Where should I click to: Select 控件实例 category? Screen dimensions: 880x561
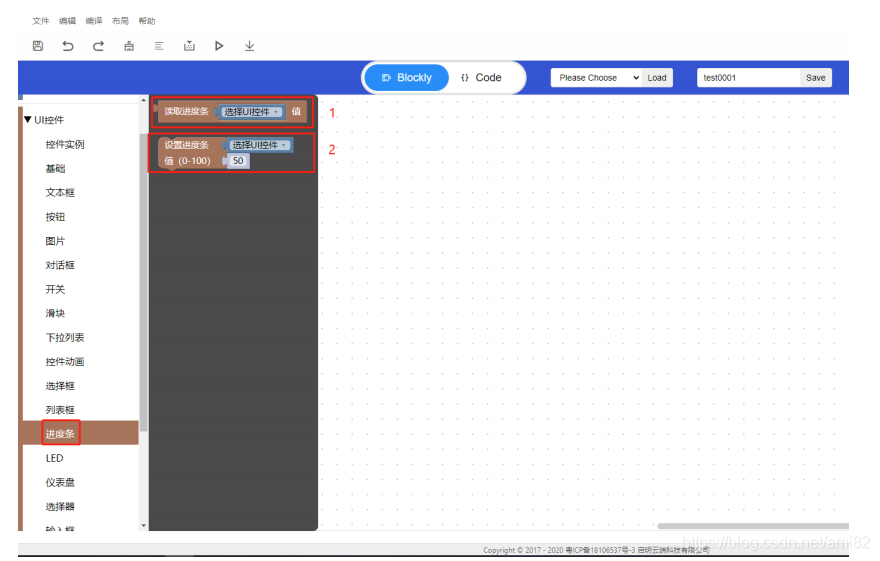pos(65,144)
